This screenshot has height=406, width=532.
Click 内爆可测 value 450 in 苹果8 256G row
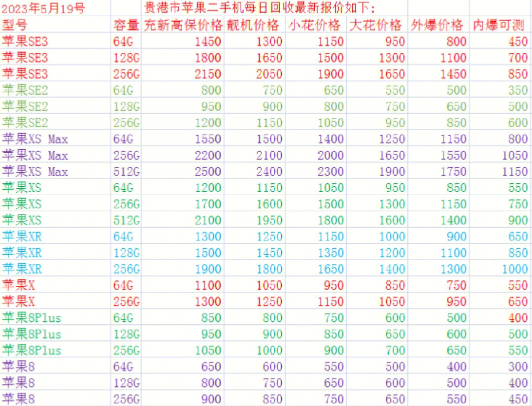click(518, 399)
